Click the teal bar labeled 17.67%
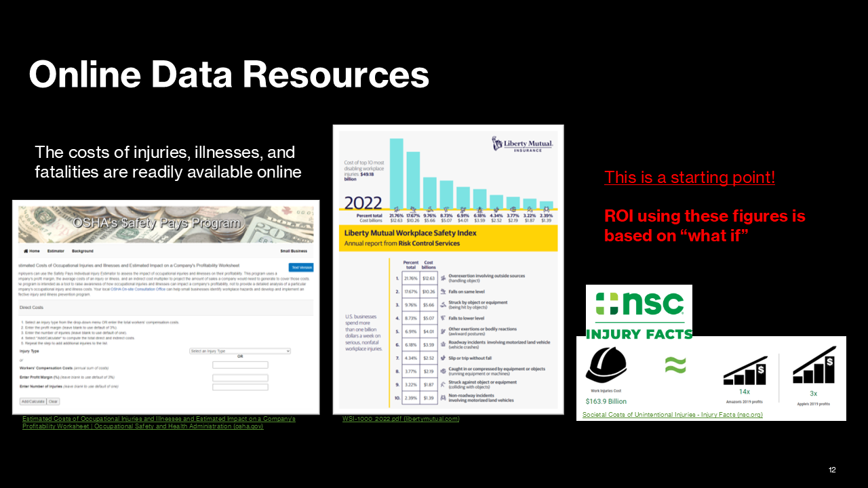The height and width of the screenshot is (488, 868). coord(412,181)
